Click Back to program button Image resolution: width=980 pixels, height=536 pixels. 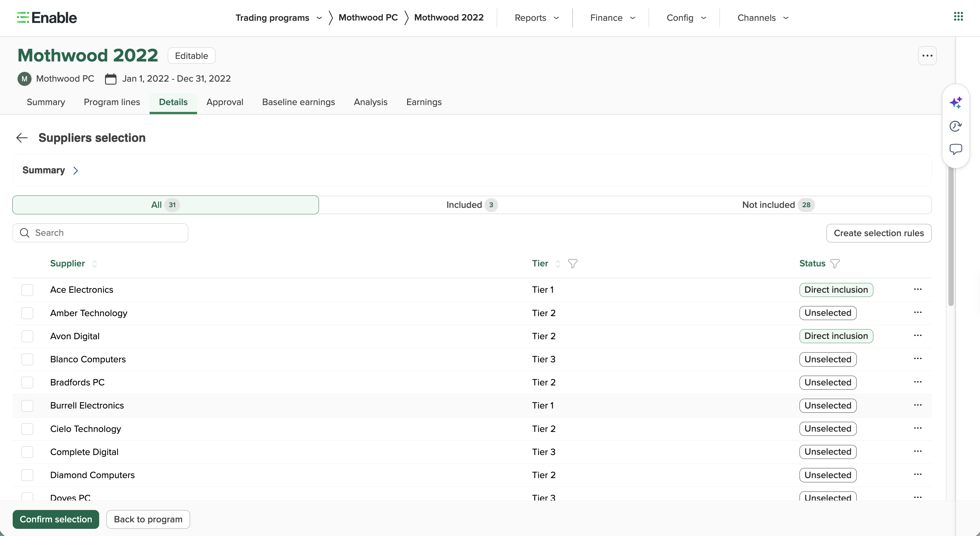tap(148, 519)
